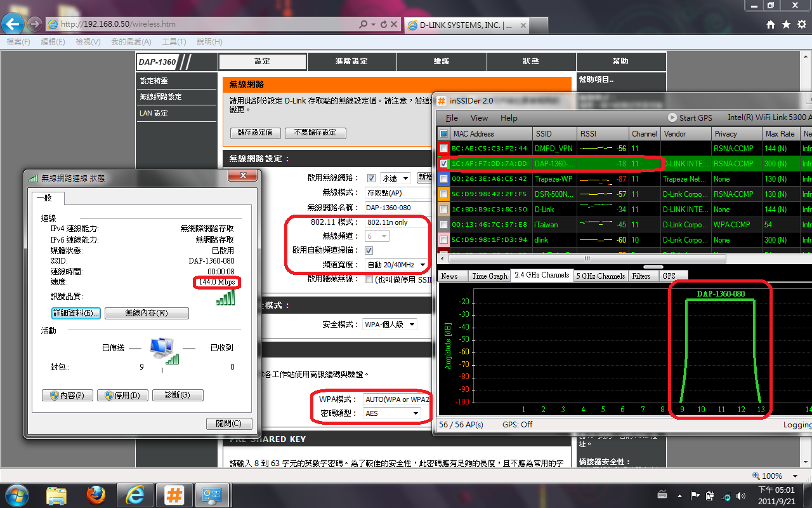The height and width of the screenshot is (508, 812).
Task: Click Start GPS play icon in inSSIDer
Action: point(672,117)
